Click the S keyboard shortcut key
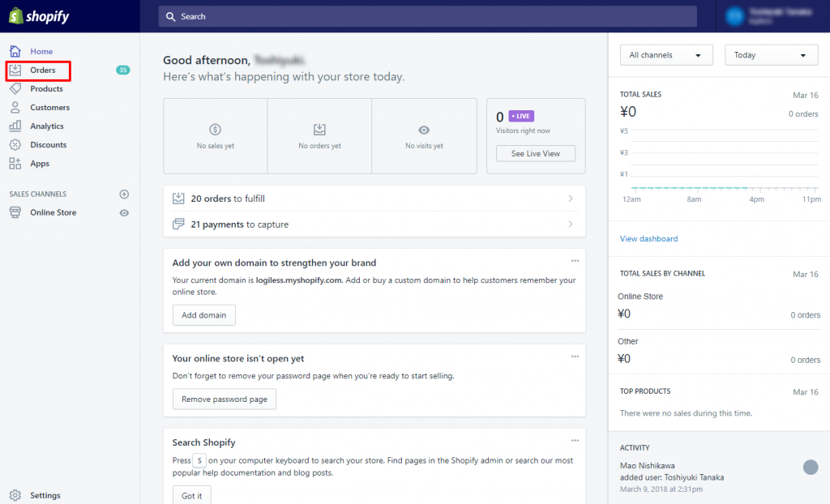The image size is (830, 504). point(199,460)
